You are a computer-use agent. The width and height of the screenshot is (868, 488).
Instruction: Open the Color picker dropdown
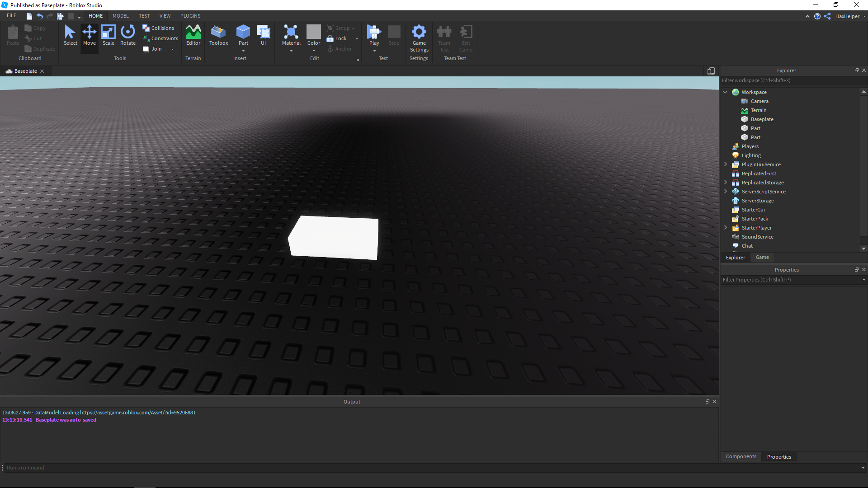click(x=313, y=51)
